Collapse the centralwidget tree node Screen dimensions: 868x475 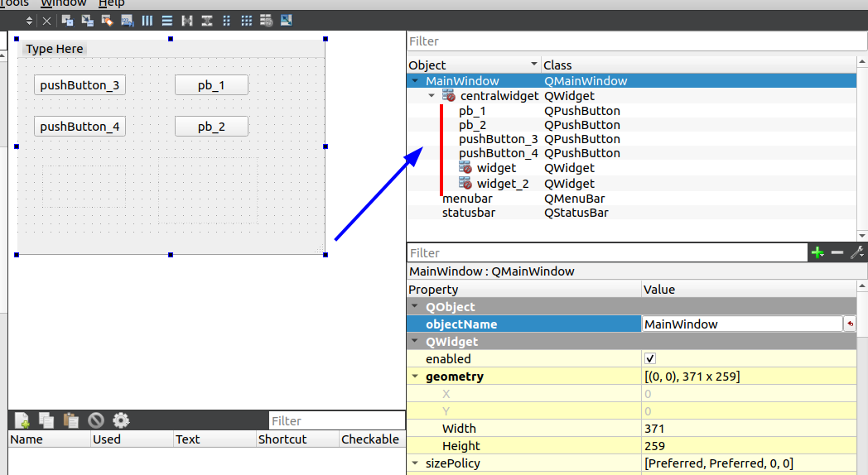coord(432,96)
